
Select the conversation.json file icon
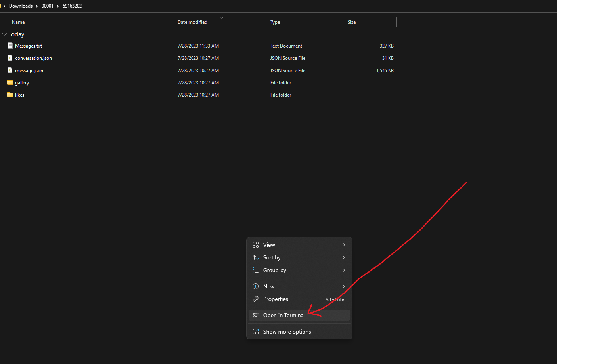(x=10, y=58)
